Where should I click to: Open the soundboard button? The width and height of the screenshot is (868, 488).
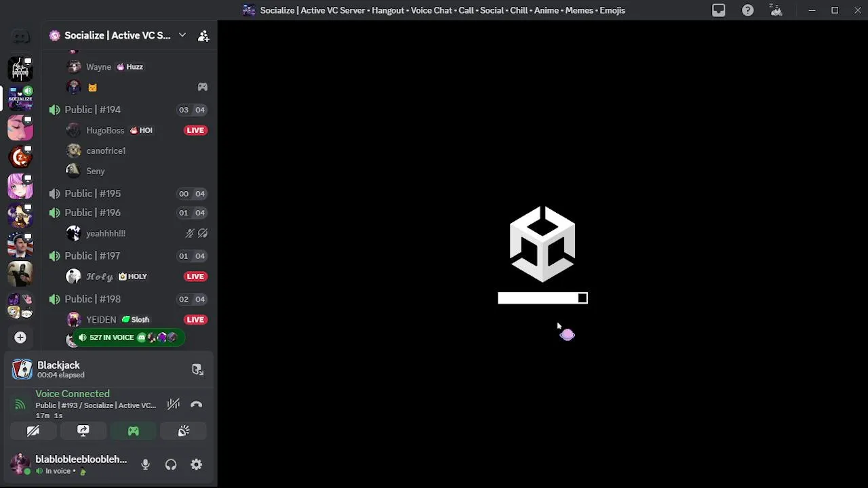click(x=184, y=431)
